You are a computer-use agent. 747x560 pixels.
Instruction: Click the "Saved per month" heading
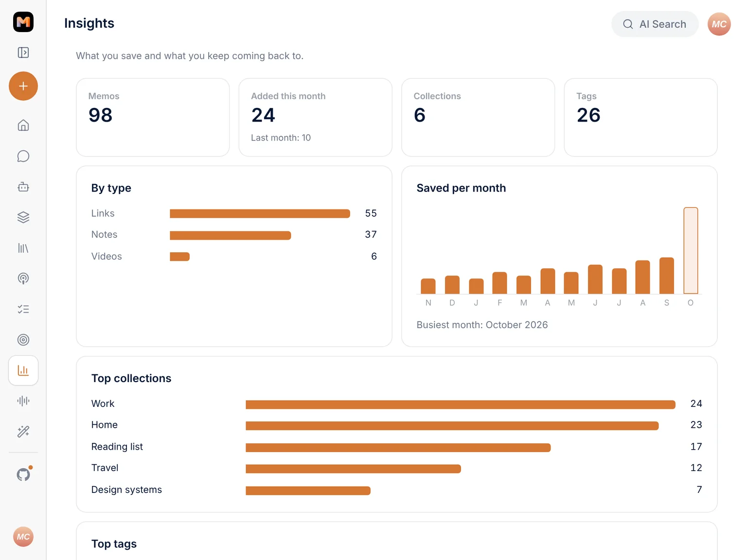coord(461,188)
